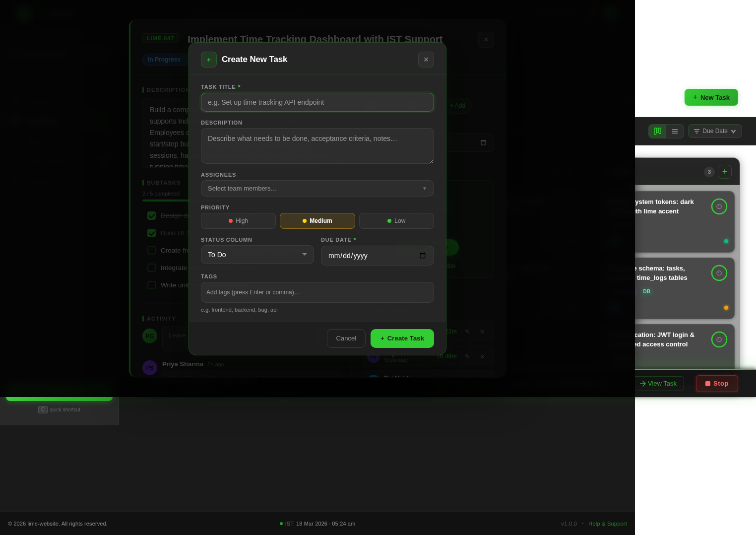This screenshot has width=756, height=535.
Task: Dismiss the Create New Task dialog with the X icon
Action: tap(426, 60)
